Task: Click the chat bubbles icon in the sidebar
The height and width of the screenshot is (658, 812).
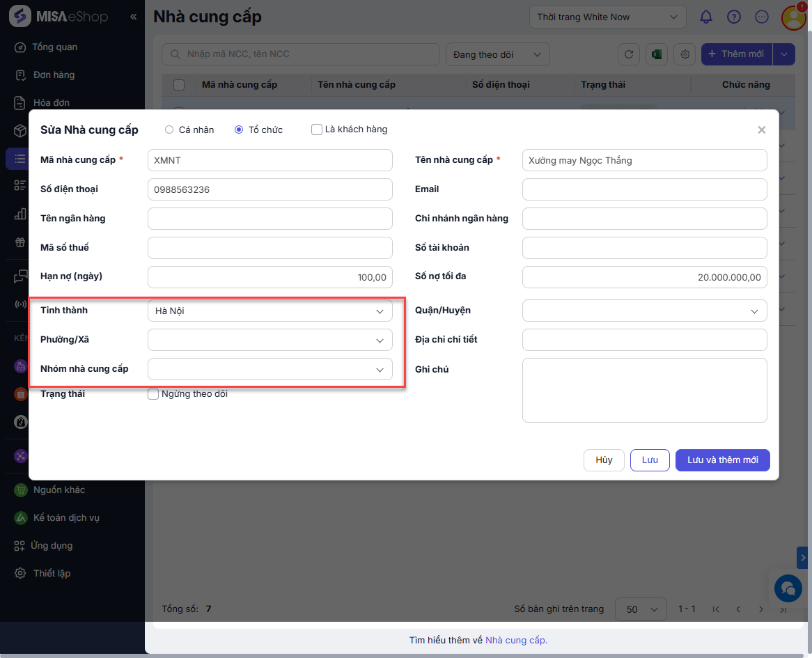Action: point(20,276)
